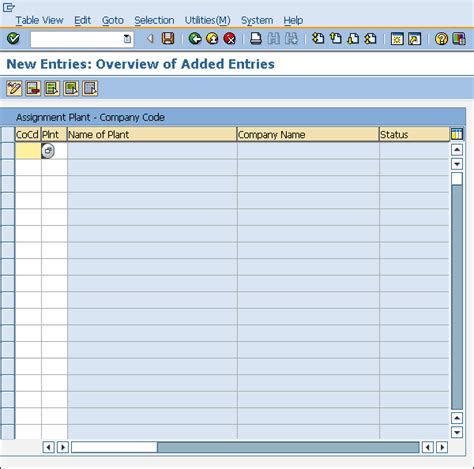Viewport: 474px width, 469px height.
Task: Go to First Page icon
Action: tap(318, 39)
